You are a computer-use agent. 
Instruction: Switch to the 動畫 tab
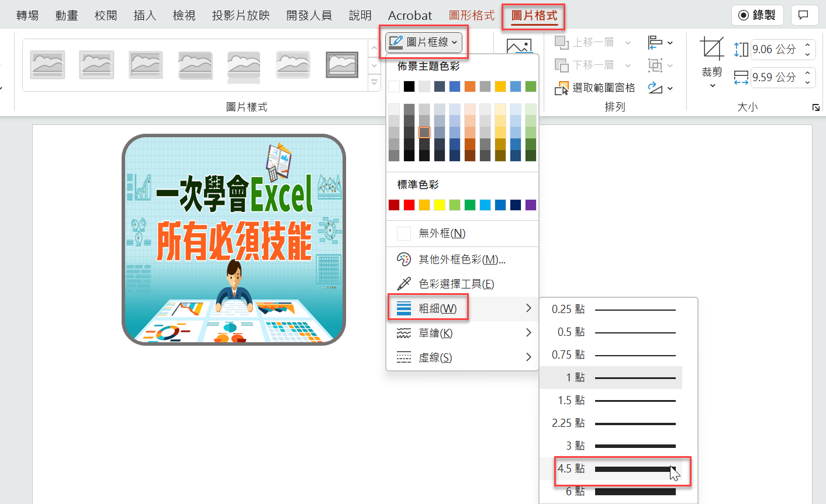tap(67, 15)
